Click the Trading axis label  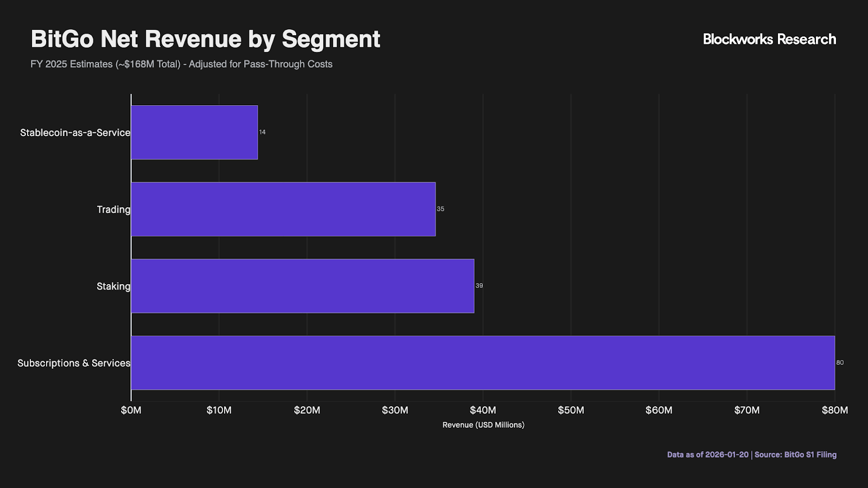pos(114,209)
